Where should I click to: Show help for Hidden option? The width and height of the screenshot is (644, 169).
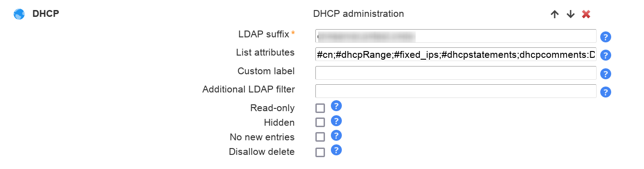pyautogui.click(x=336, y=121)
